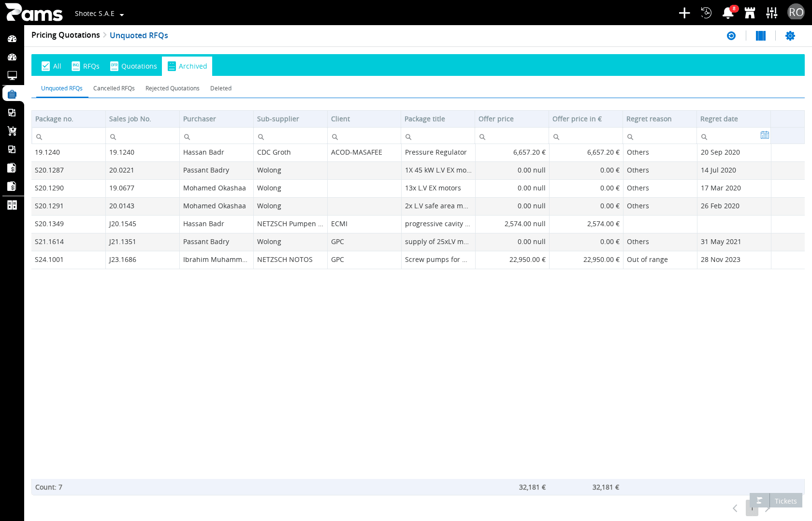Screen dimensions: 812x521
Task: Open the blue gear settings icon
Action: (790, 36)
